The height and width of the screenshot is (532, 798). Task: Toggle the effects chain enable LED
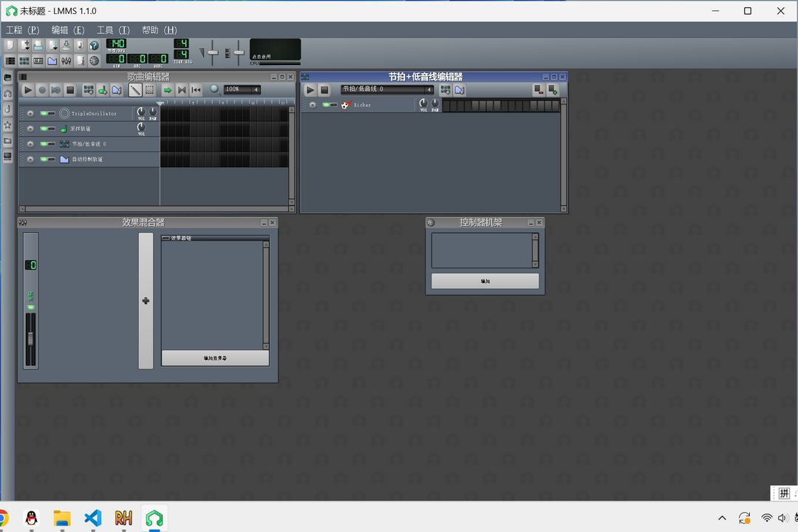(166, 238)
